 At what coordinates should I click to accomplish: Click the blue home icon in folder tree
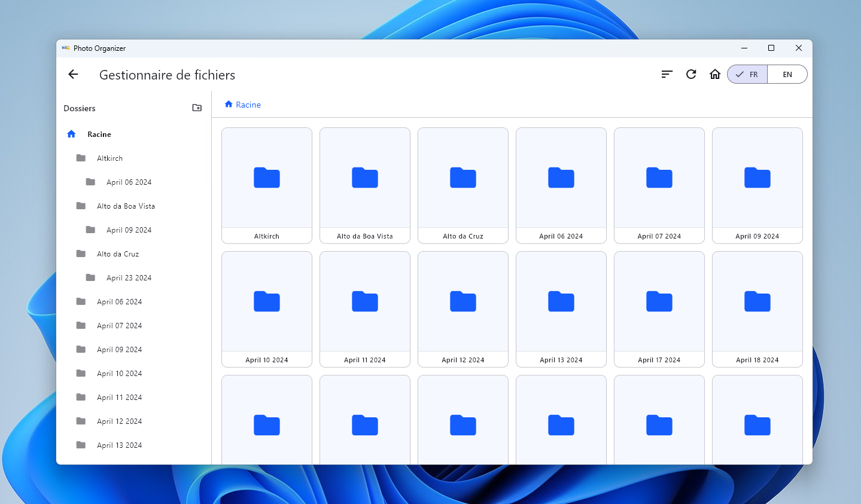pos(71,135)
